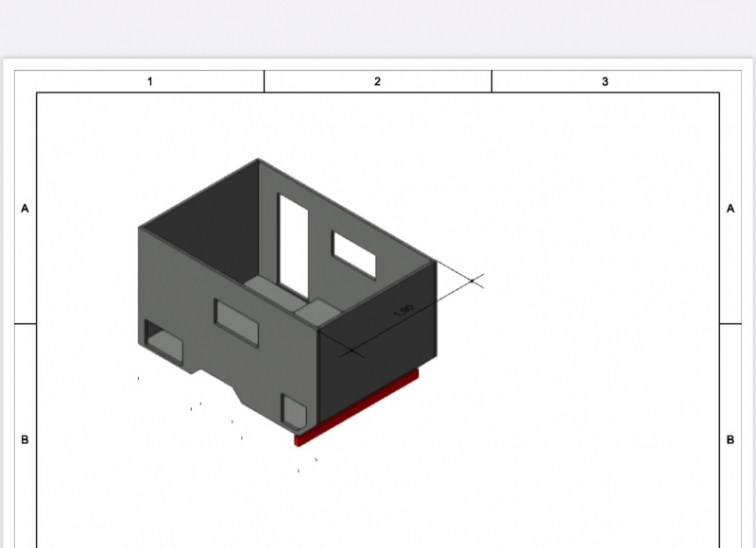The height and width of the screenshot is (548, 756).
Task: Pick the lower-left opening on the front wall
Action: tap(163, 340)
